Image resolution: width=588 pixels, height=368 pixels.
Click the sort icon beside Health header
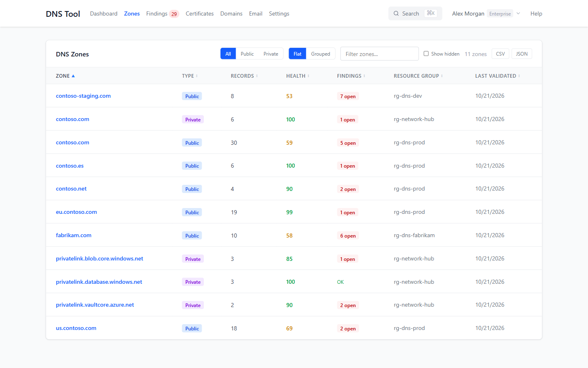[x=308, y=76]
